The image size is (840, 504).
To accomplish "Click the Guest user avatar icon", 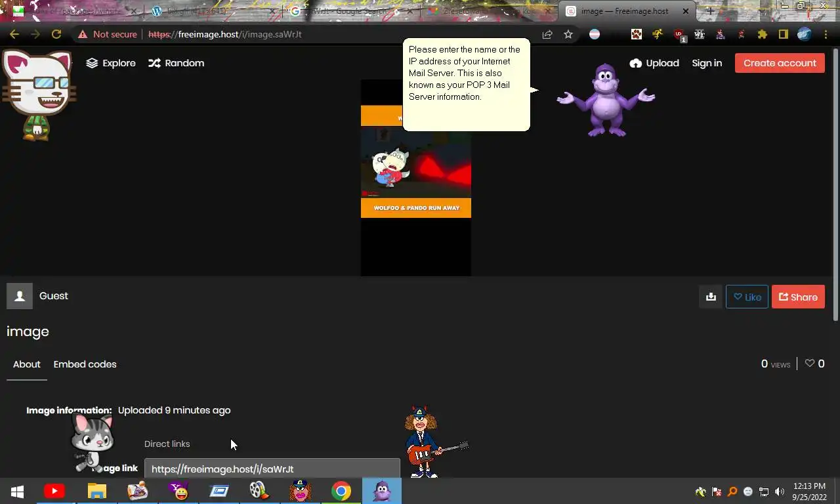I will coord(20,296).
